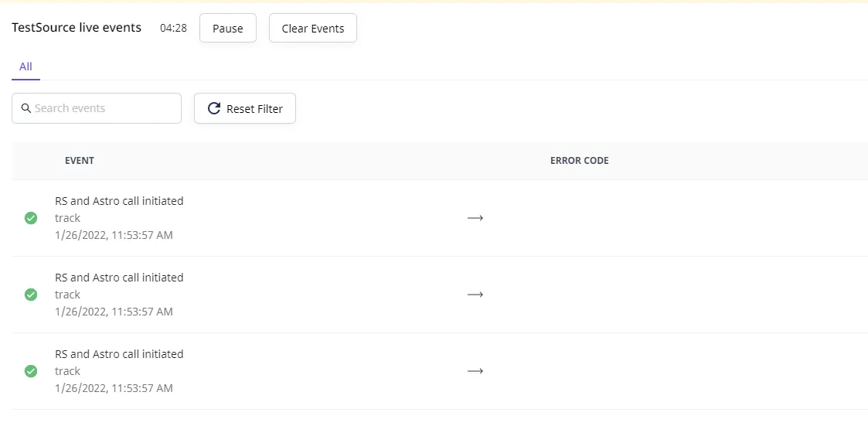Click the green check icon in last event row
The width and height of the screenshot is (868, 433).
pos(31,371)
